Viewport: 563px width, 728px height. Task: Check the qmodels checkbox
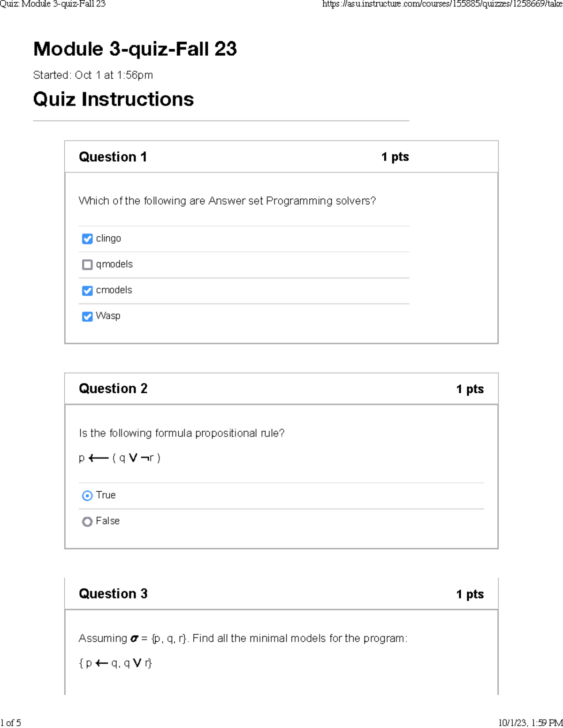point(87,264)
